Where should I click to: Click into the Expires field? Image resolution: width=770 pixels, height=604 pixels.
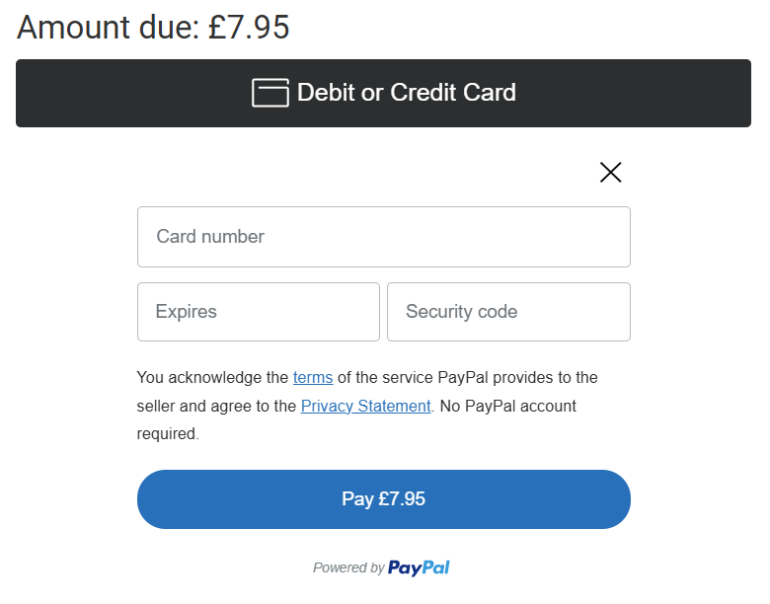point(258,311)
